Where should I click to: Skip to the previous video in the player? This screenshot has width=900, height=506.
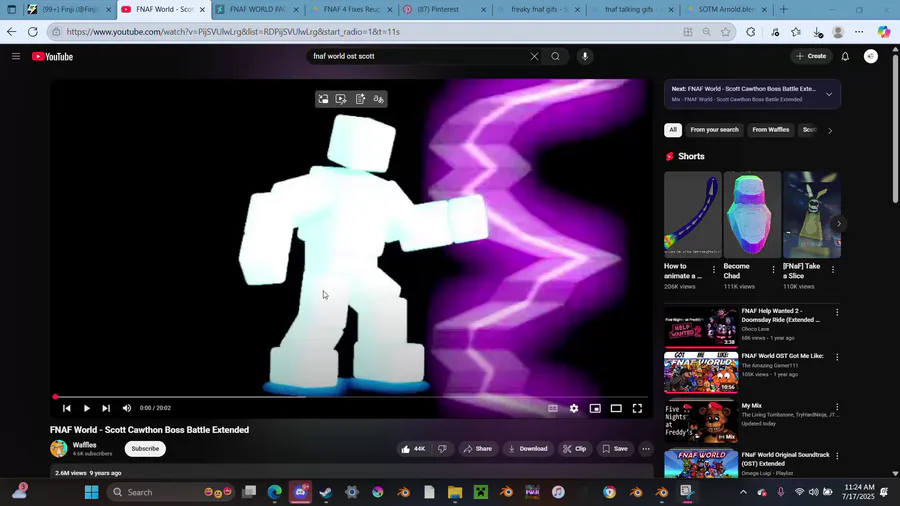67,408
